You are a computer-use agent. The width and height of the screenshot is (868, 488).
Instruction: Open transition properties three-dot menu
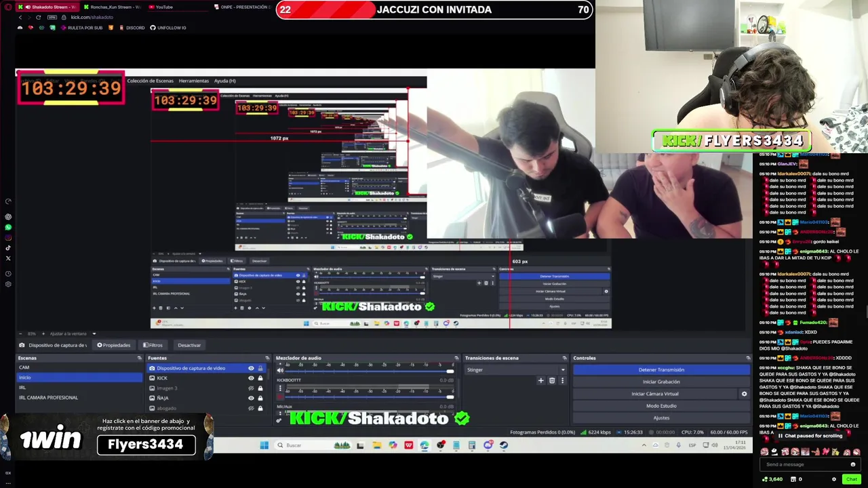562,381
